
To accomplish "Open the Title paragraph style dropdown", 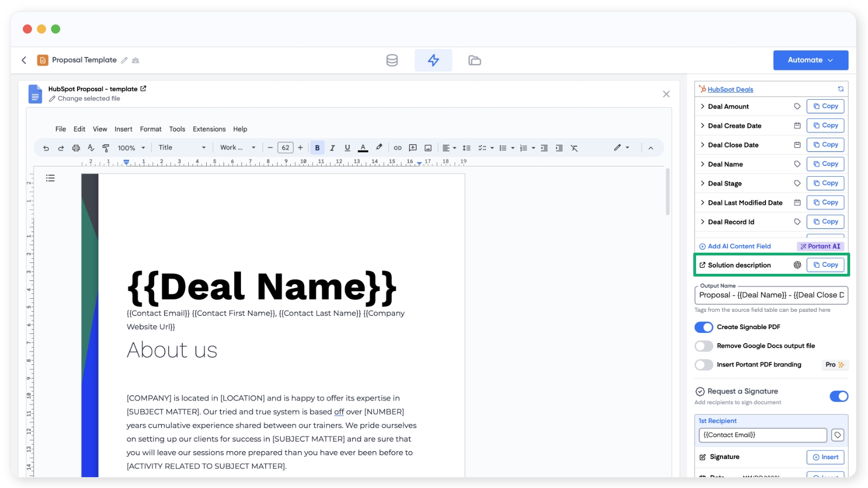I will (x=182, y=147).
